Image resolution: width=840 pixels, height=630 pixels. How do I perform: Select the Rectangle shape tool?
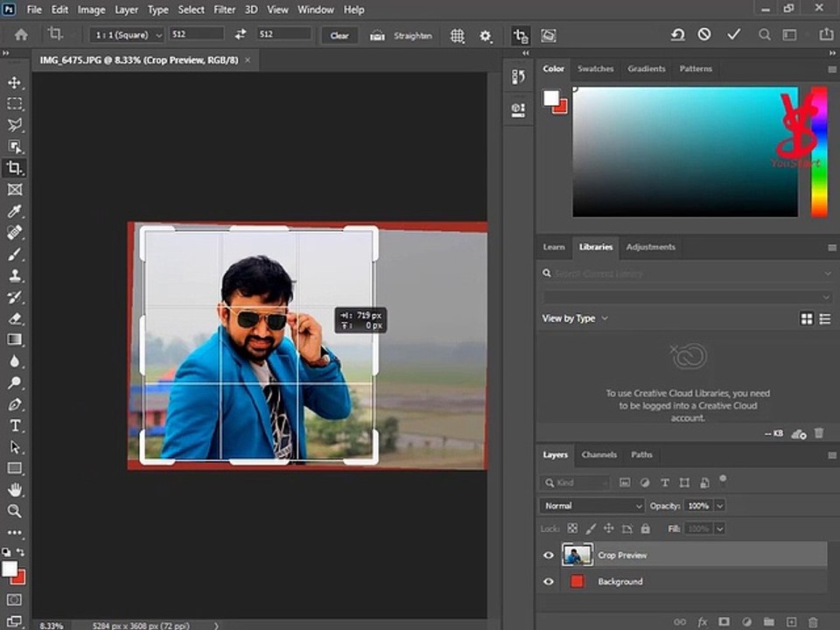pos(15,468)
